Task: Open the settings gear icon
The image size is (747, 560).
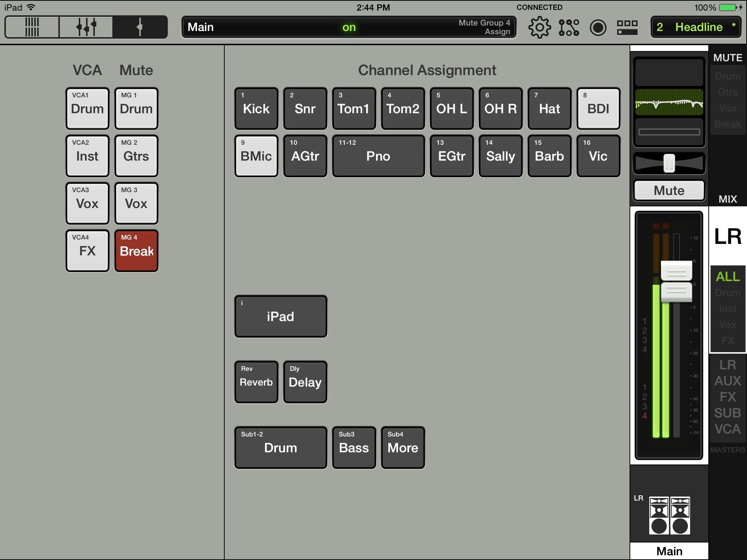Action: (x=539, y=27)
